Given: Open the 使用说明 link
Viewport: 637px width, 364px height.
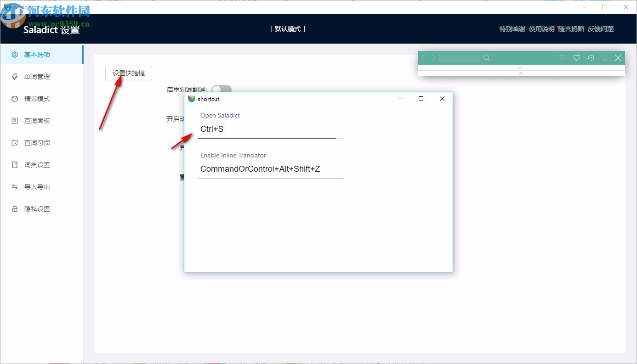Looking at the screenshot, I should click(542, 29).
